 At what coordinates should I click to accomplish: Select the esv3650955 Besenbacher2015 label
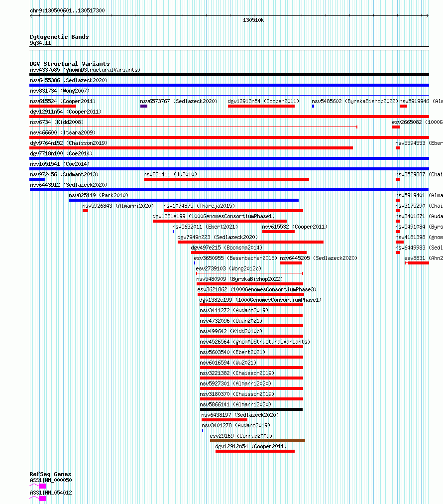pyautogui.click(x=235, y=258)
